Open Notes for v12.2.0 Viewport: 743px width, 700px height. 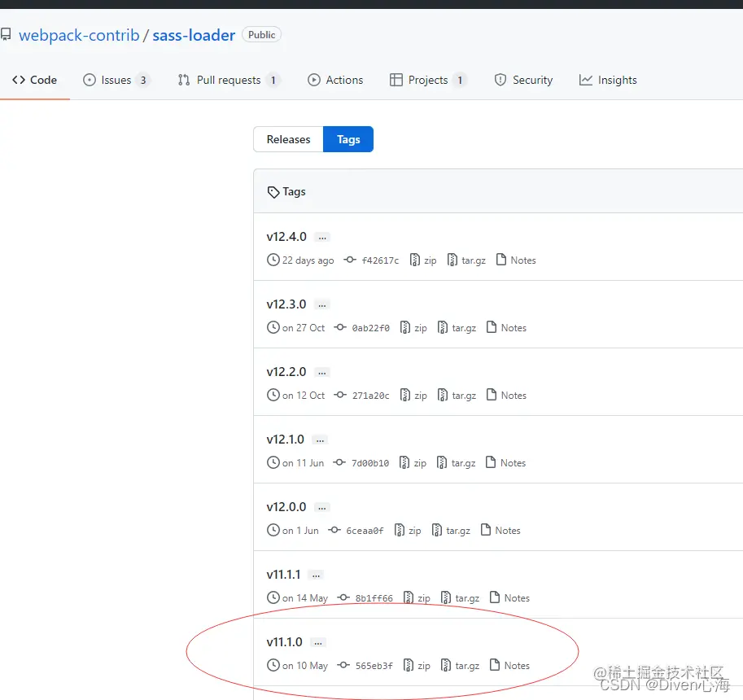506,396
